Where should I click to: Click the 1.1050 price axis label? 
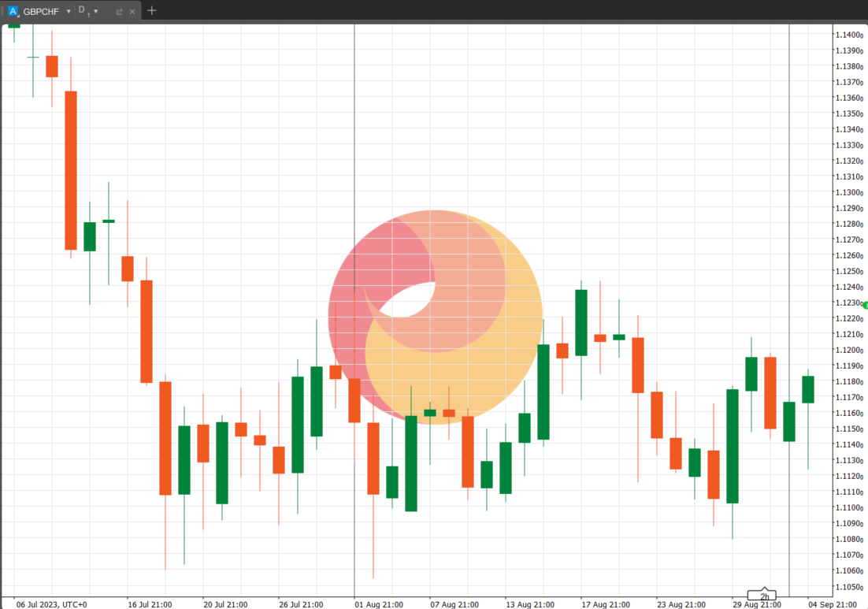(x=849, y=587)
